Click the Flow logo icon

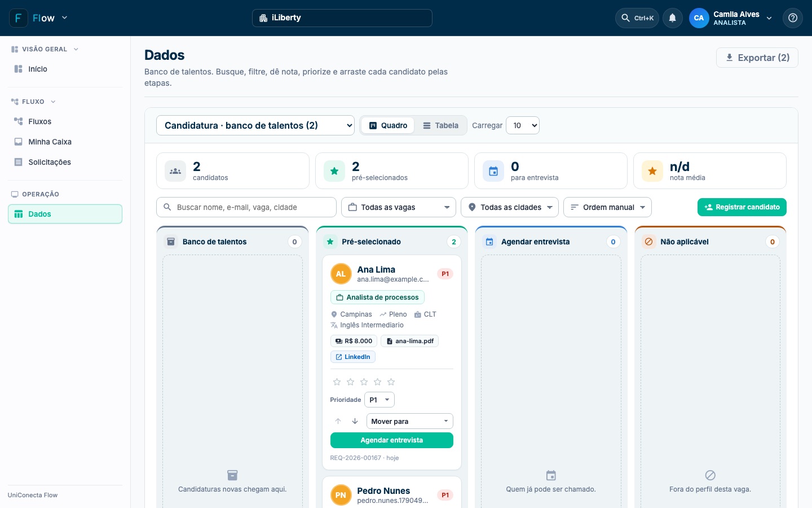[19, 18]
